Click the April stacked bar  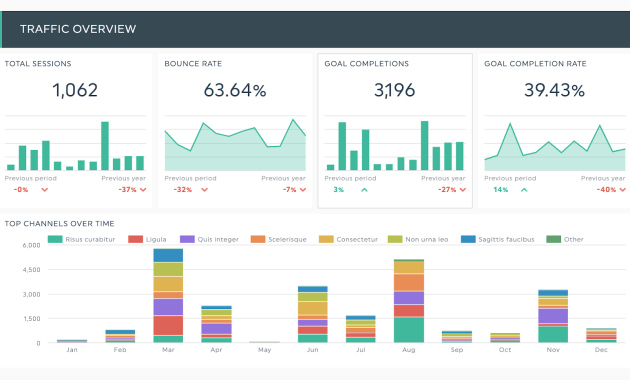[x=216, y=324]
